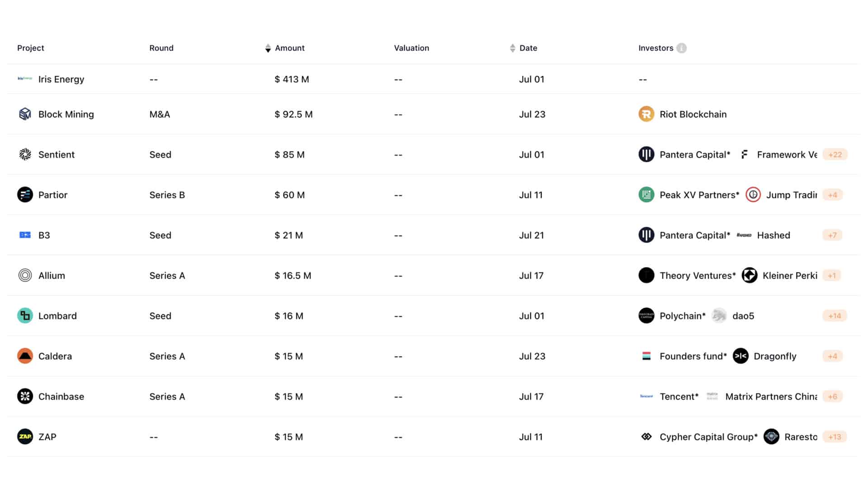Expand +1 more investor for Allium

(831, 275)
